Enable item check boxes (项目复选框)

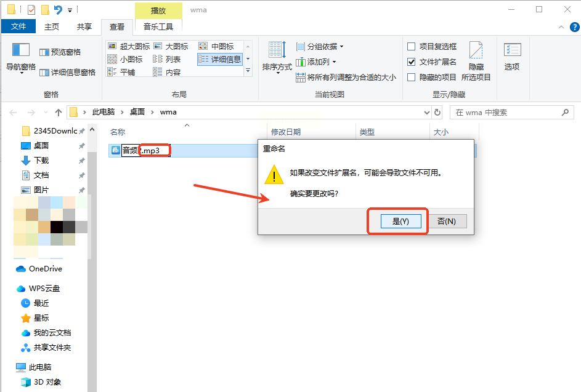(x=432, y=46)
